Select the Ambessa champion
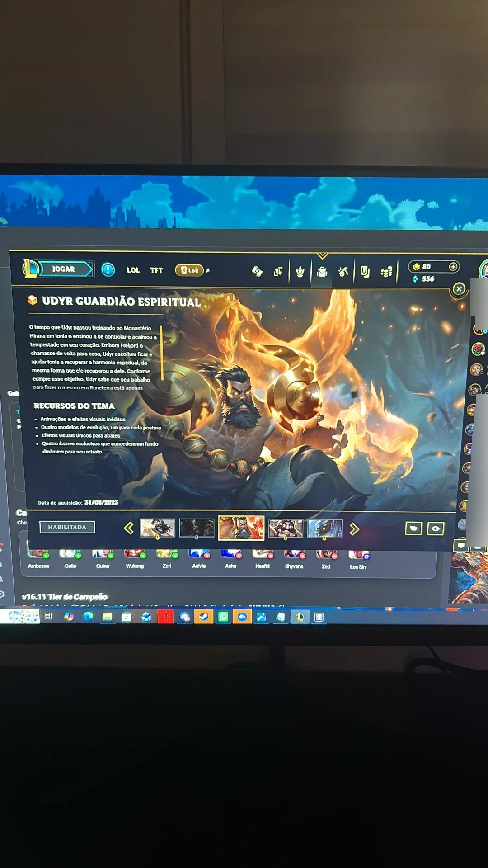488x868 pixels. (x=38, y=559)
